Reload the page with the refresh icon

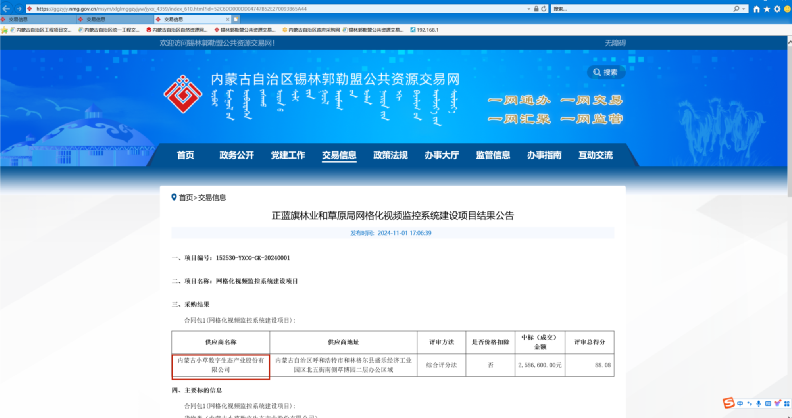[x=543, y=9]
